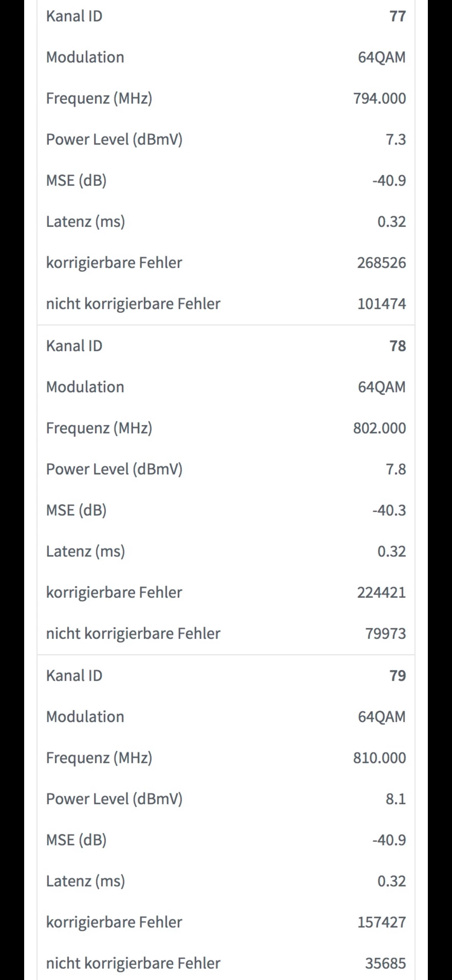Click the power level value 7.3
This screenshot has height=980, width=452.
click(x=395, y=140)
